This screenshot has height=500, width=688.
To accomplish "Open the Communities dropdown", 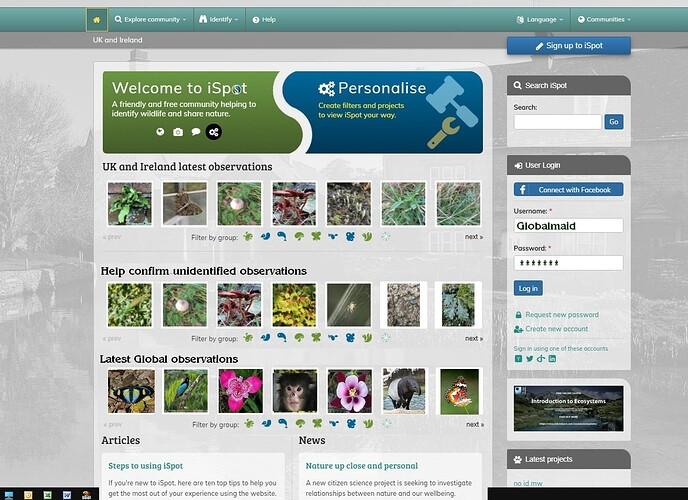I will 604,20.
